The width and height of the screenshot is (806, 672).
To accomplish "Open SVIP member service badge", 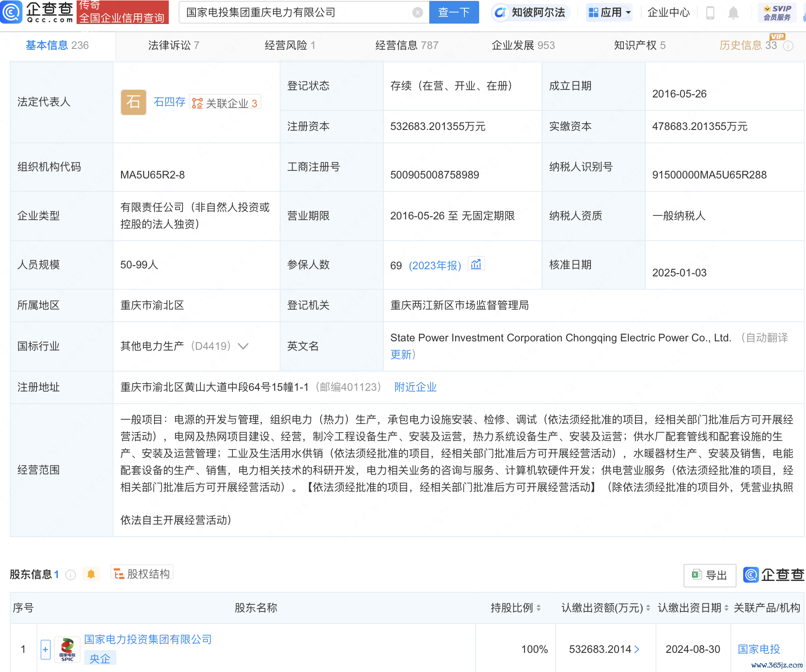I will coord(777,12).
